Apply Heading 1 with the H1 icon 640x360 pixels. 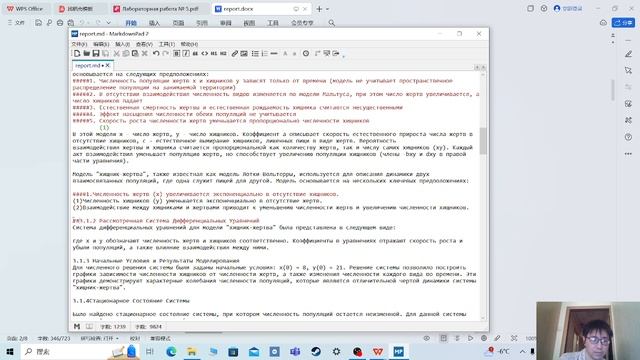[x=214, y=53]
